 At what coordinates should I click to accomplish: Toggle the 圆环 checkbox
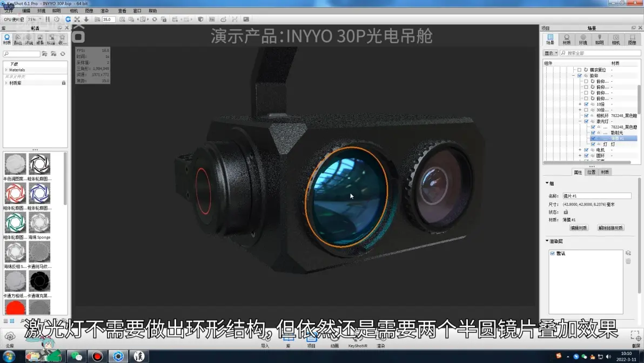point(586,156)
